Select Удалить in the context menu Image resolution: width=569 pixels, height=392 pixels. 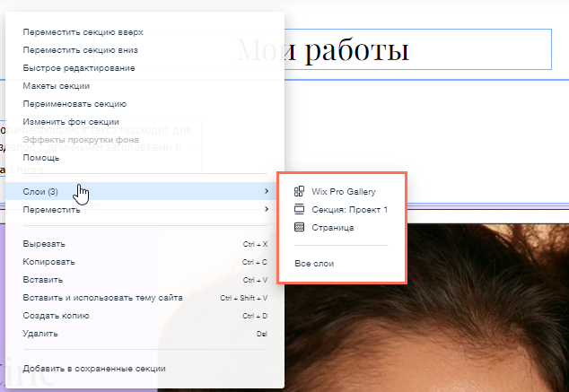pyautogui.click(x=144, y=334)
